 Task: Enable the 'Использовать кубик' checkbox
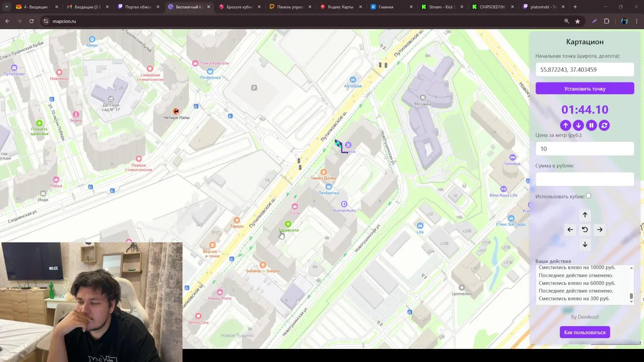click(588, 196)
